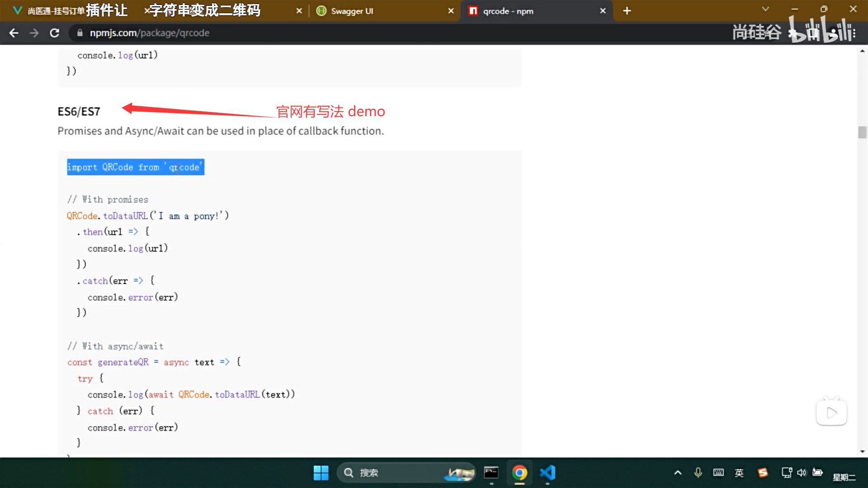The image size is (868, 488).
Task: Open the terminal app in taskbar
Action: point(491,473)
